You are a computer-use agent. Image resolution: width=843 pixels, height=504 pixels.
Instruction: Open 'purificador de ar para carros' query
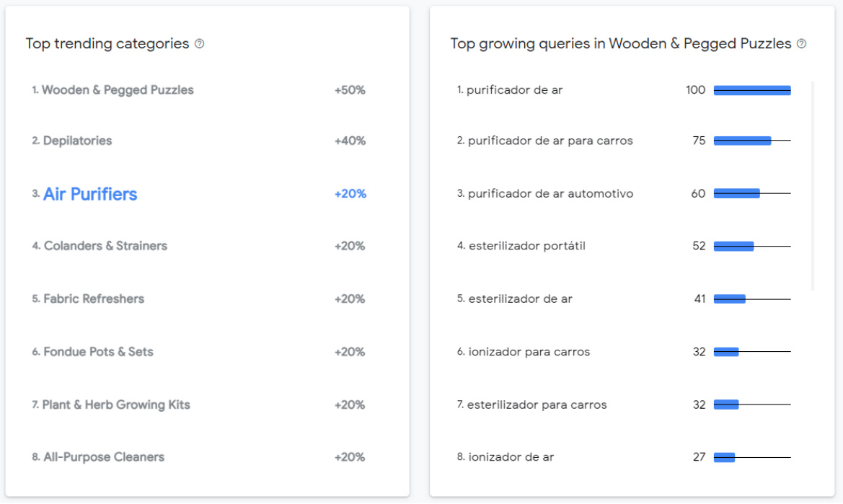pos(550,141)
